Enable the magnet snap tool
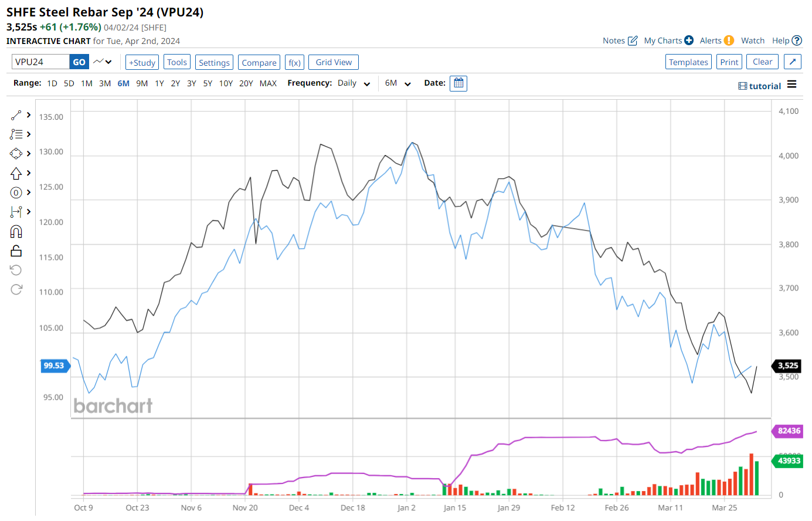 tap(16, 231)
